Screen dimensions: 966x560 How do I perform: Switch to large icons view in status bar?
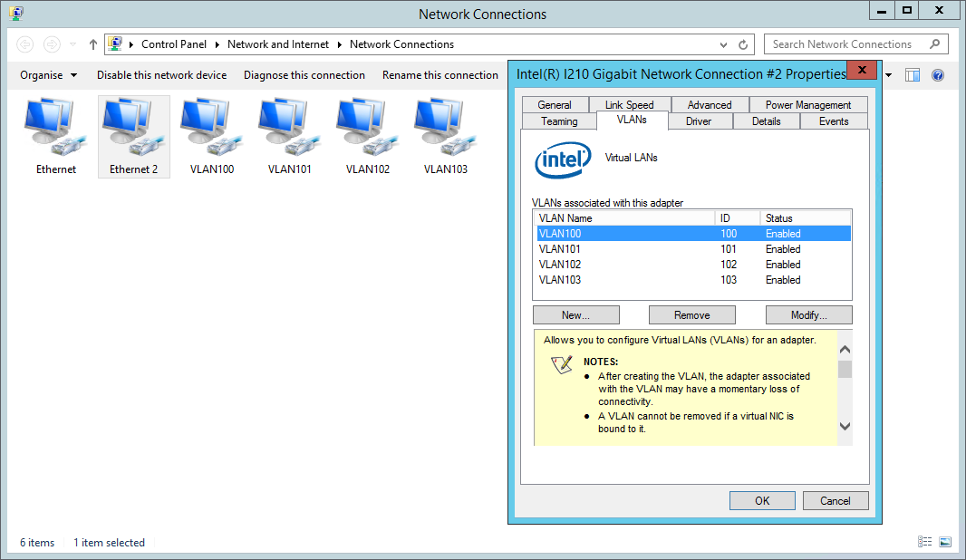[x=945, y=542]
